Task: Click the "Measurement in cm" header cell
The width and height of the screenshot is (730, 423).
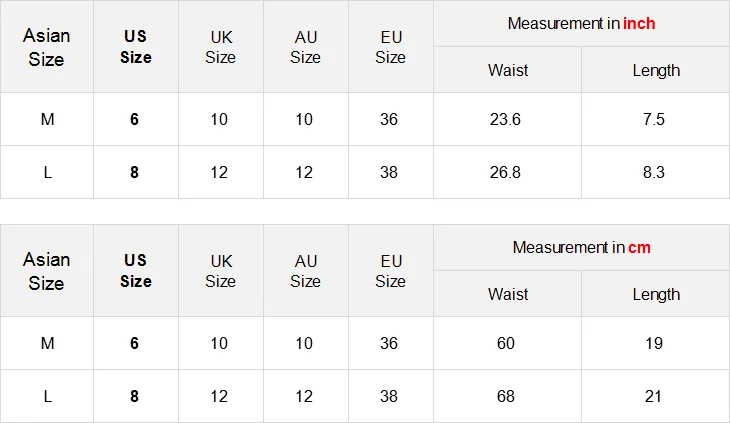Action: coord(581,247)
